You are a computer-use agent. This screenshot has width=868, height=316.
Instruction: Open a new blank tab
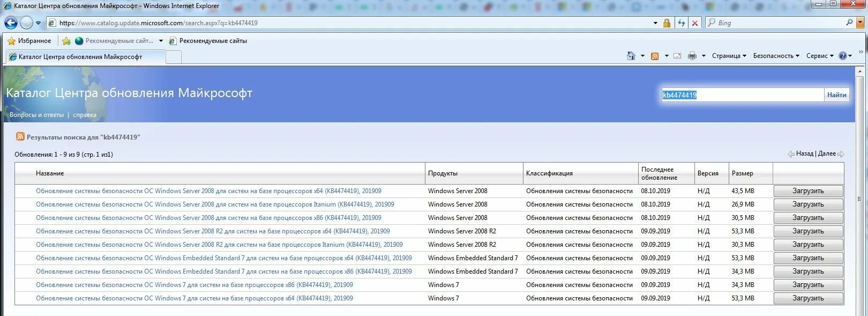(174, 57)
